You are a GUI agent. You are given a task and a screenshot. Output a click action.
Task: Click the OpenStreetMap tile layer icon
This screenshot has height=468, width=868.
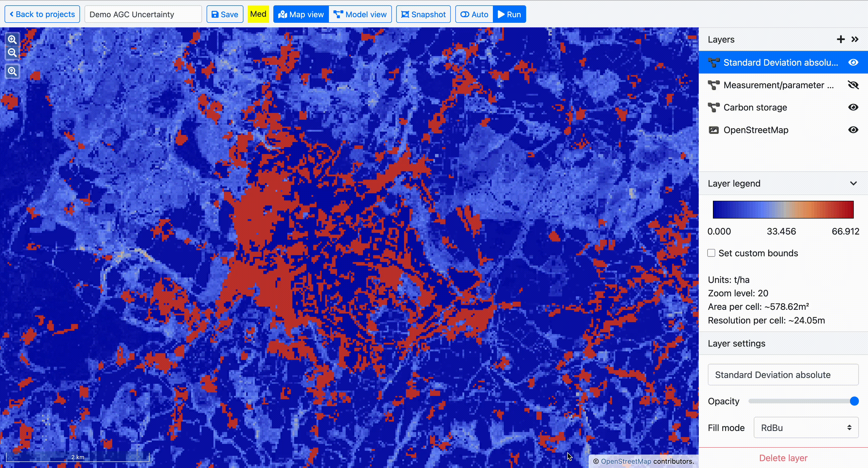(714, 130)
